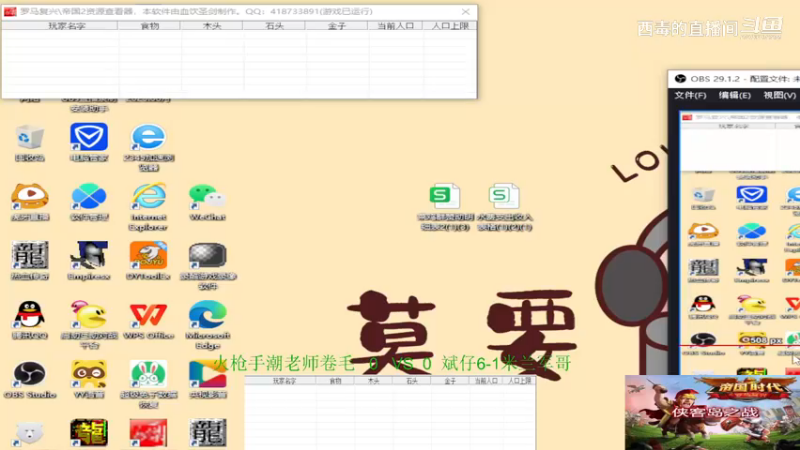Click the OBS preview canvas
The image size is (800, 450).
click(x=740, y=242)
